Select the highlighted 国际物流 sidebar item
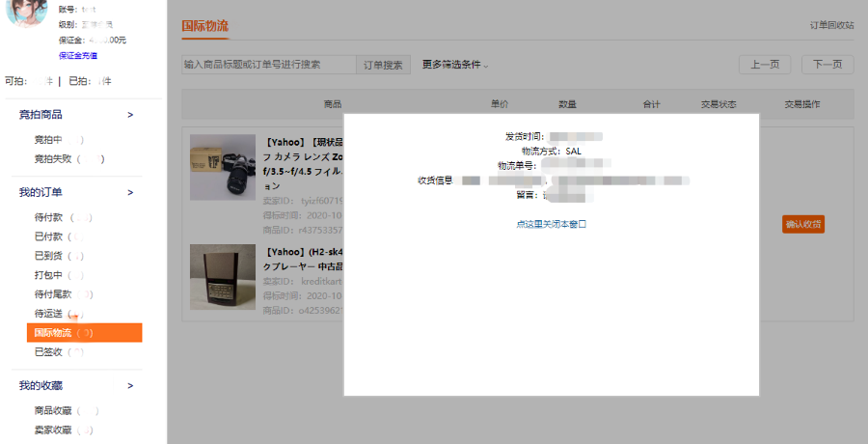This screenshot has height=444, width=868. (85, 333)
